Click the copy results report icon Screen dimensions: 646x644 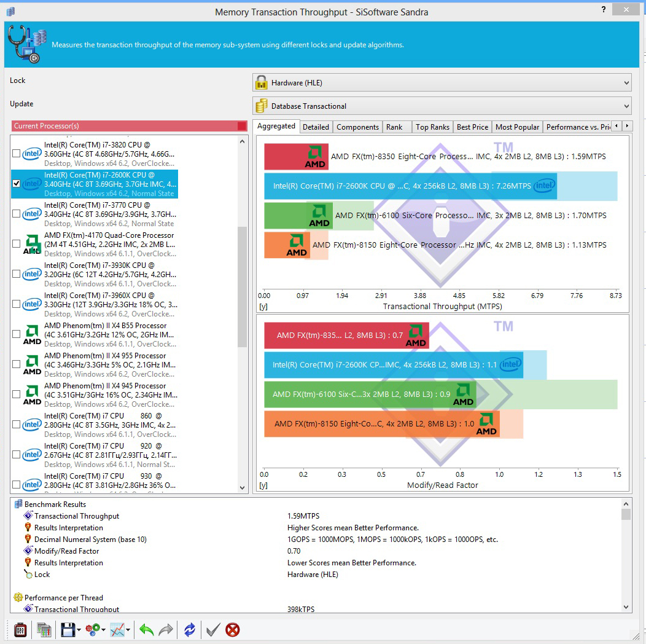point(44,630)
